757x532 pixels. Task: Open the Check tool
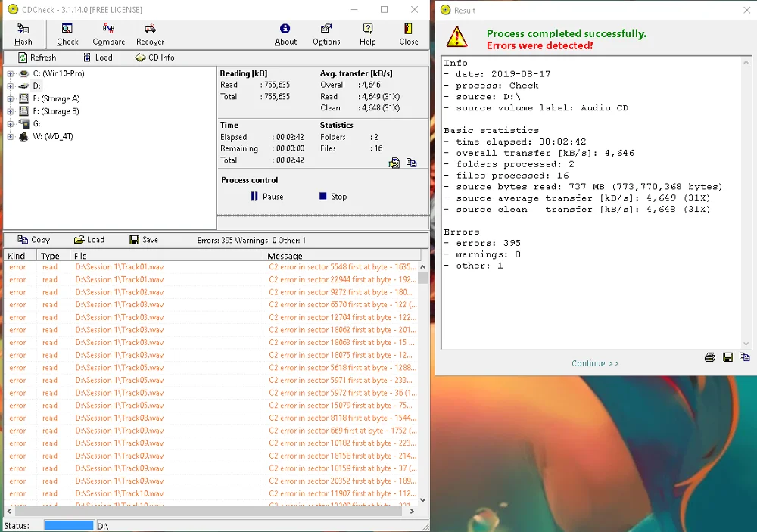[x=67, y=34]
